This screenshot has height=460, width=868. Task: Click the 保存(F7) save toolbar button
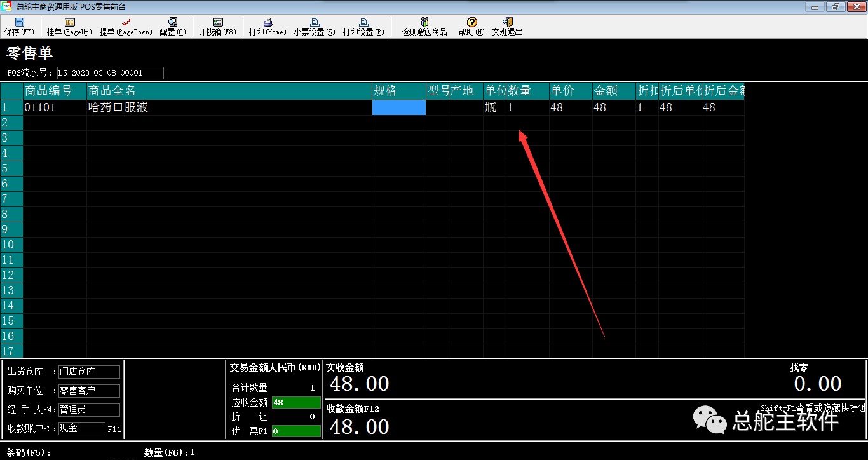point(20,27)
